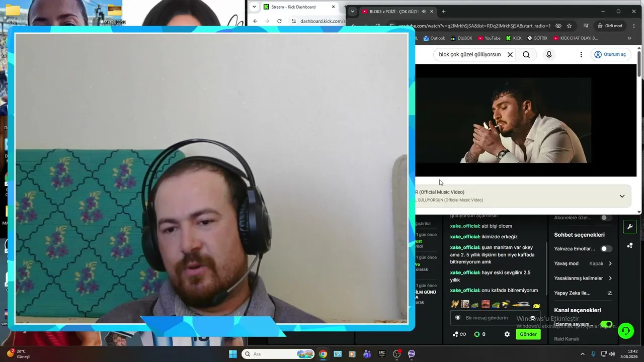Screen dimensions: 644x362
Task: Click the Raid Kanalı label
Action: (x=567, y=339)
